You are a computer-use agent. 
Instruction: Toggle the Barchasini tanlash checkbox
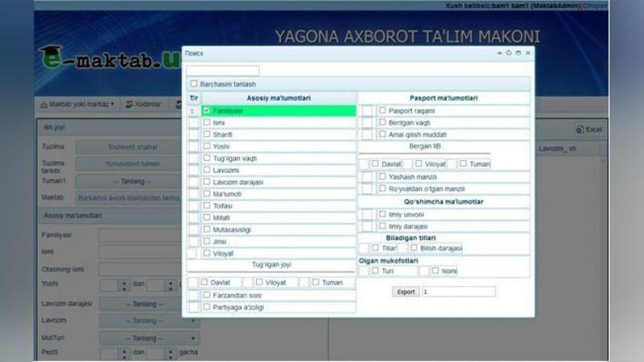click(x=193, y=84)
